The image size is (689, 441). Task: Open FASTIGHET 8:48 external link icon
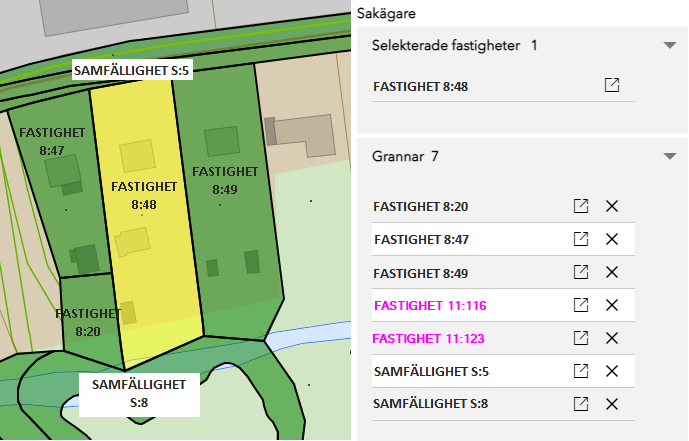pyautogui.click(x=612, y=86)
